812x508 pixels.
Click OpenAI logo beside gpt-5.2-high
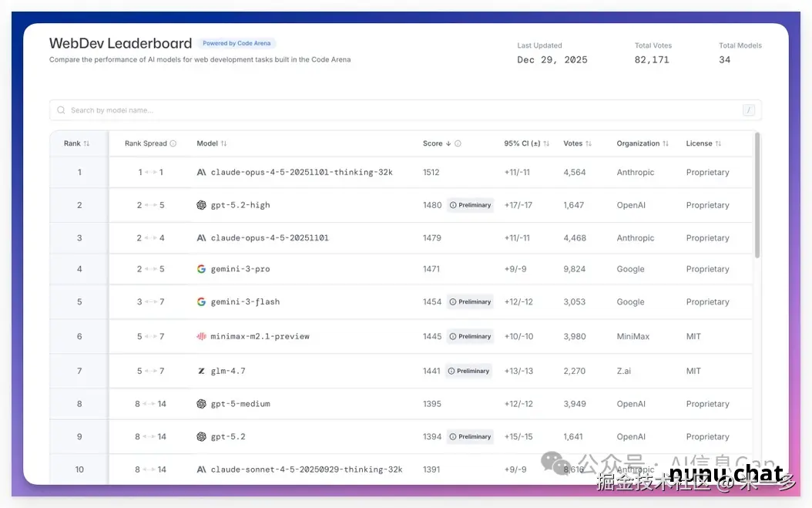(201, 205)
